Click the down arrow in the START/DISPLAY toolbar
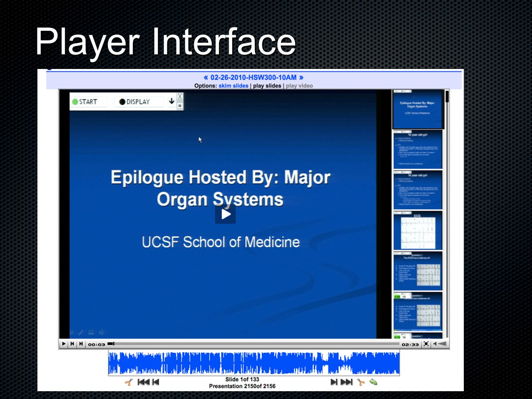532x399 pixels. click(171, 101)
